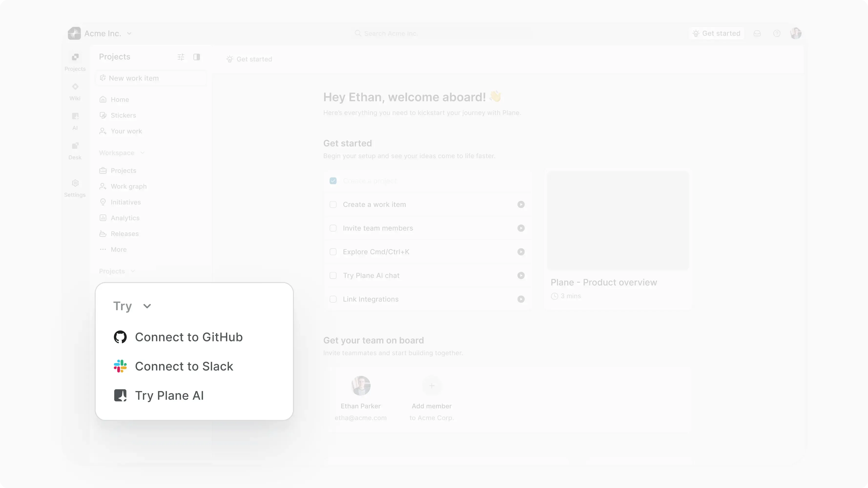Open the More menu in the sidebar

tap(119, 249)
